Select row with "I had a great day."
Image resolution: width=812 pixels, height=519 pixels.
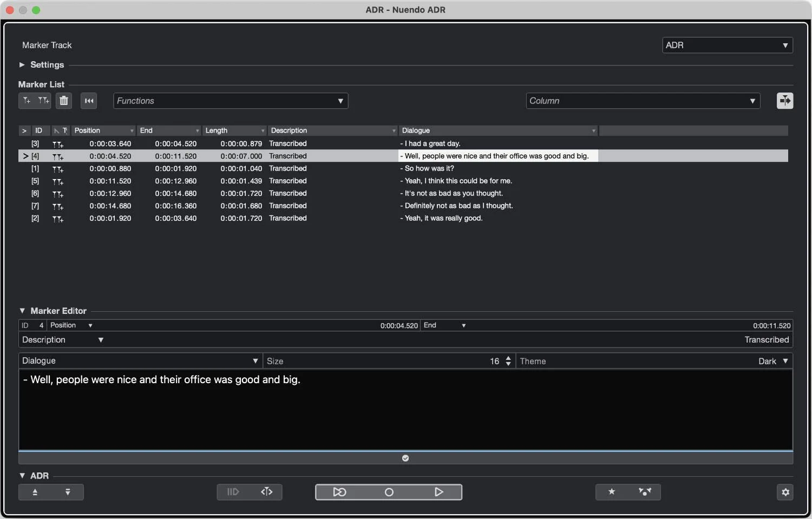click(403, 144)
